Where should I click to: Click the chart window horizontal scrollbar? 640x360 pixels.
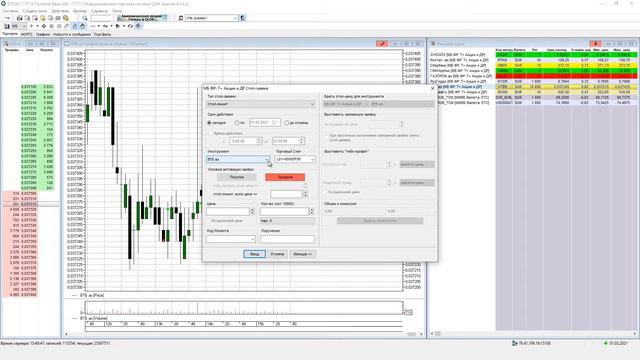coord(244,334)
